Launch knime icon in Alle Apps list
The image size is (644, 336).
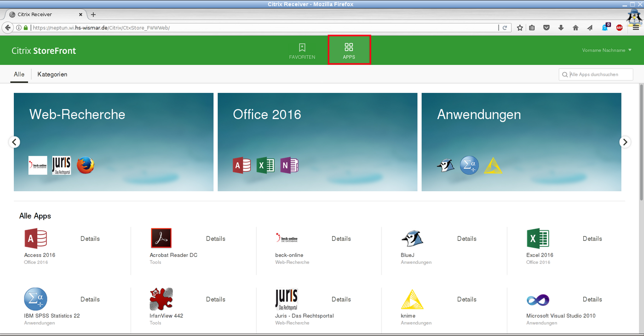pos(412,299)
